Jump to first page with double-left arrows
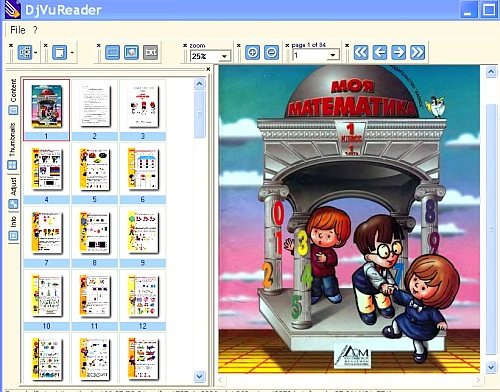Image resolution: width=500 pixels, height=392 pixels. [x=361, y=52]
